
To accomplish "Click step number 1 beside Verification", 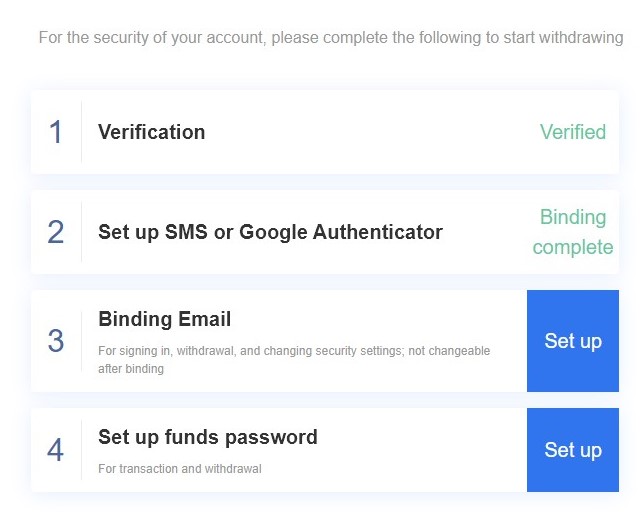I will tap(56, 132).
